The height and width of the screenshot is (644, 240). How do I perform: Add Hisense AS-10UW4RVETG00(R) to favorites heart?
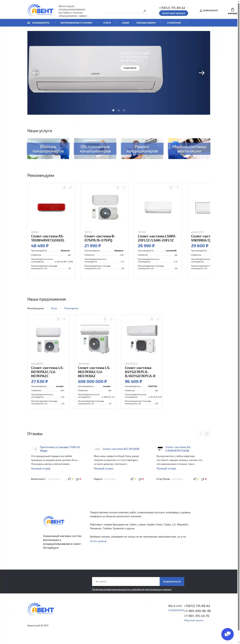pyautogui.click(x=71, y=188)
